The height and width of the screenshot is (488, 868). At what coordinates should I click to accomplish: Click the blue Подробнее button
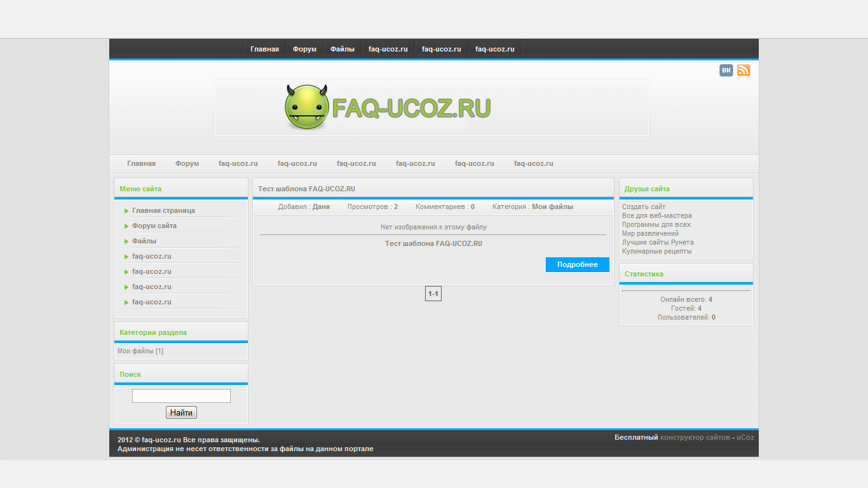tap(578, 264)
